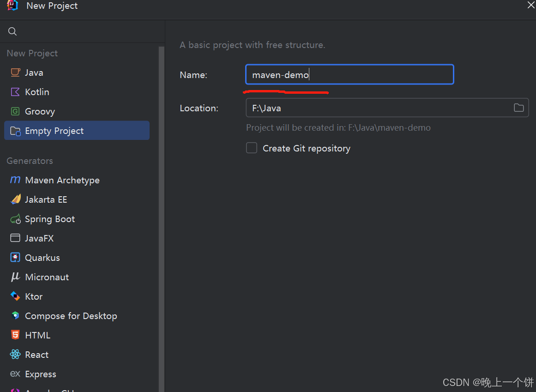Click 'A basic project with free structure' text
This screenshot has width=536, height=392.
click(x=252, y=45)
